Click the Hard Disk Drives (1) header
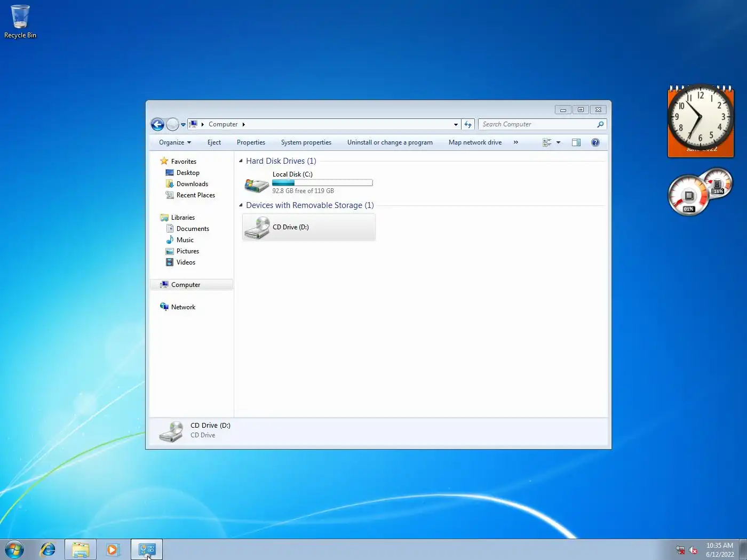 click(281, 161)
